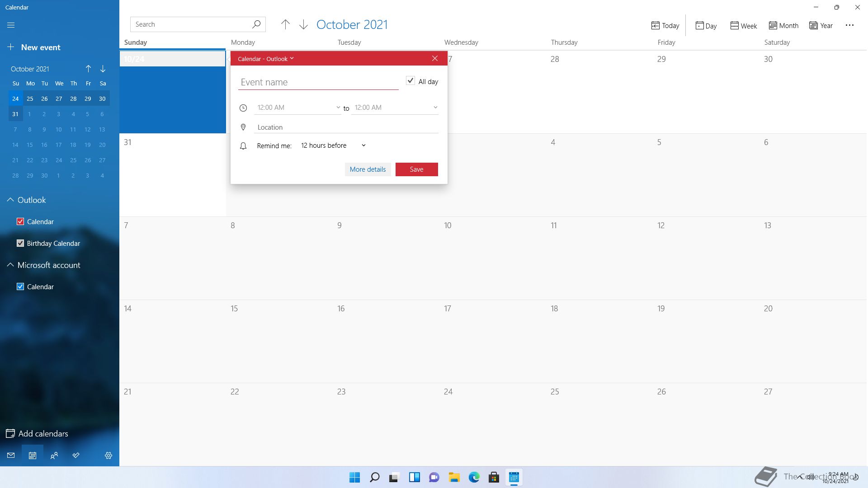Click the reminder bell icon

243,145
